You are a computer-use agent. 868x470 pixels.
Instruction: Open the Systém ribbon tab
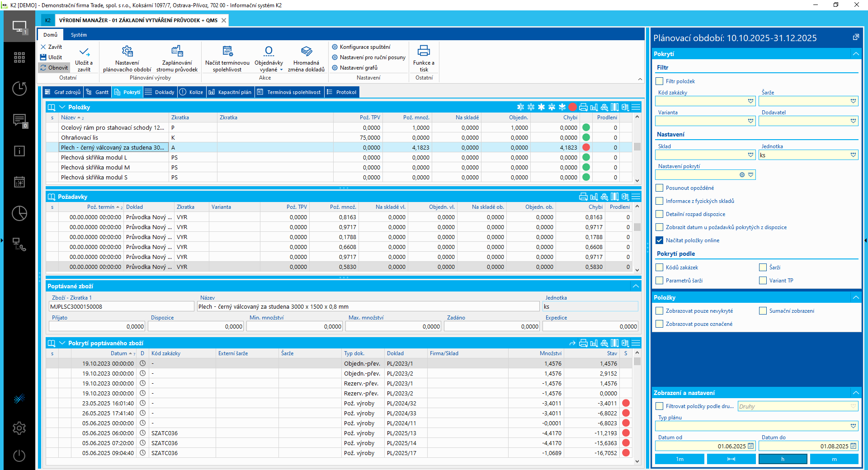point(79,35)
